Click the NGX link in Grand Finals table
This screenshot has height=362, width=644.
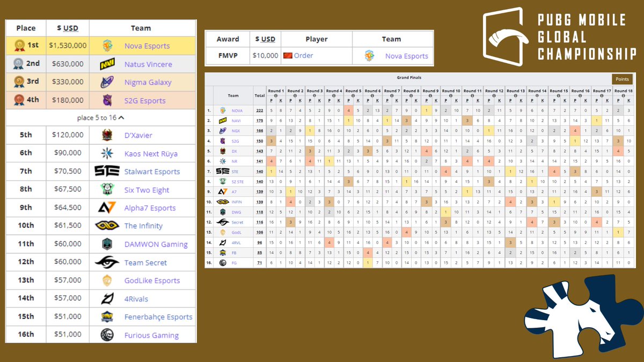(237, 130)
